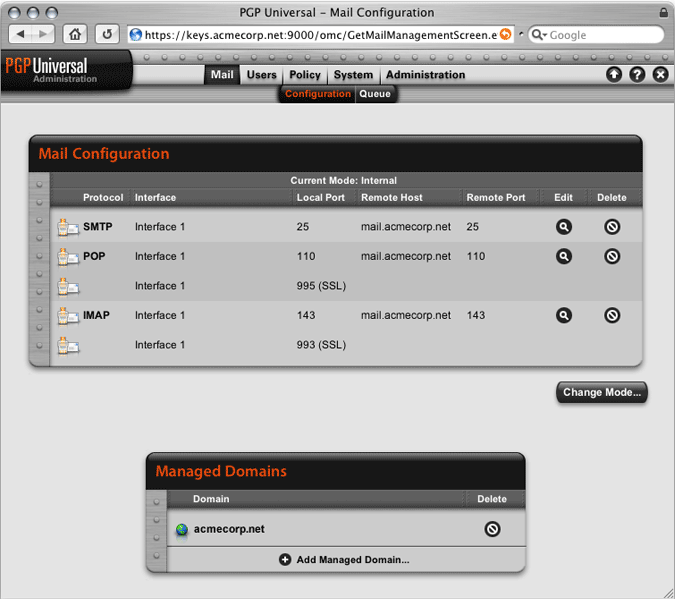
Task: Click the 995 (SSL) local port value
Action: click(x=321, y=286)
